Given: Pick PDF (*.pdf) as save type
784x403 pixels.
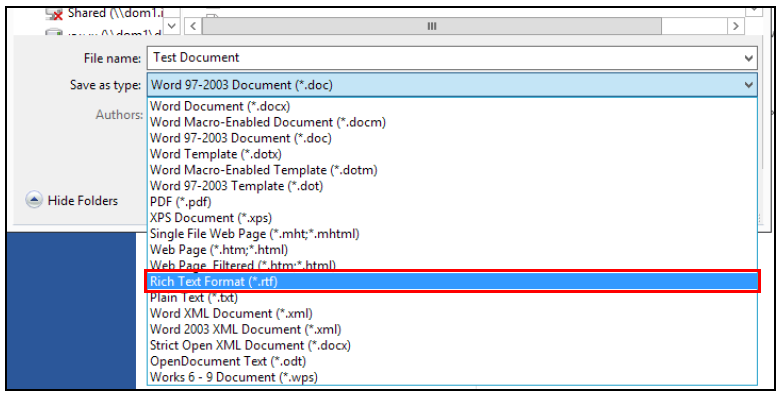Looking at the screenshot, I should (181, 202).
